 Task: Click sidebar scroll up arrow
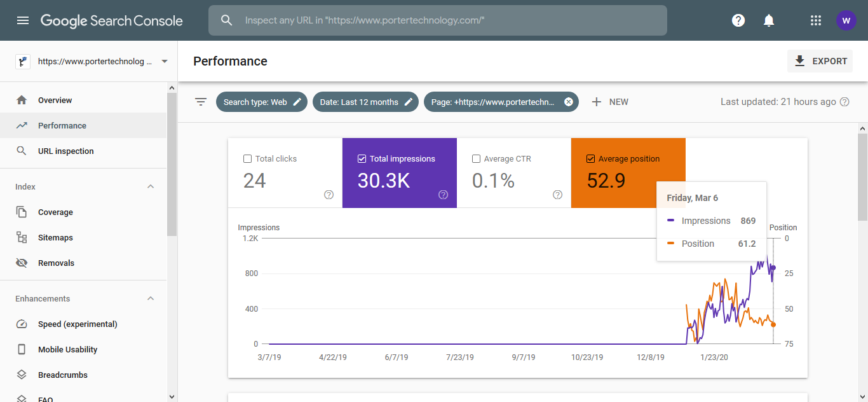172,88
